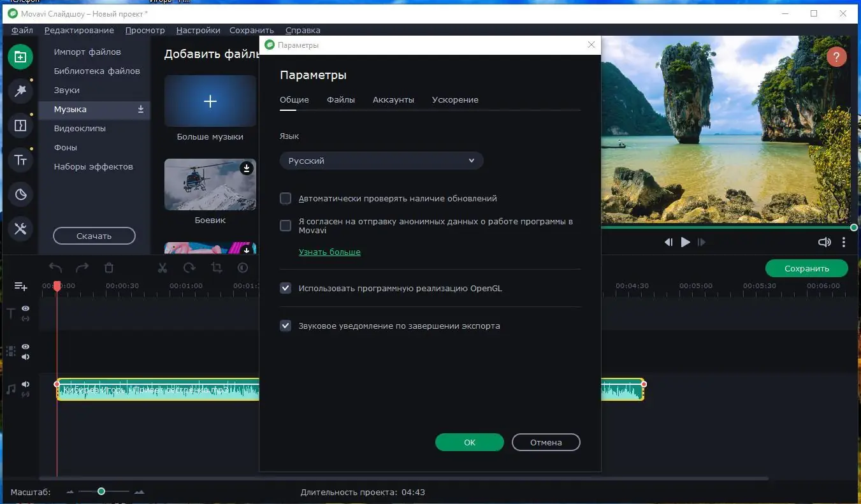861x504 pixels.
Task: Click the music note audio track icon
Action: click(11, 389)
